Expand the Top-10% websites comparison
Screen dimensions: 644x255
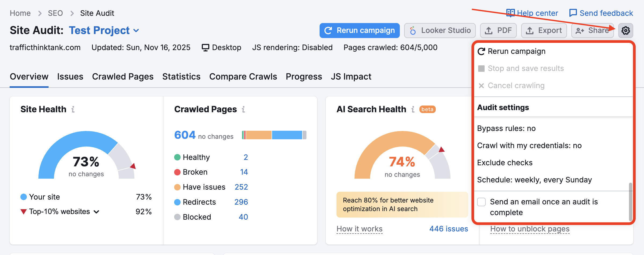click(96, 212)
